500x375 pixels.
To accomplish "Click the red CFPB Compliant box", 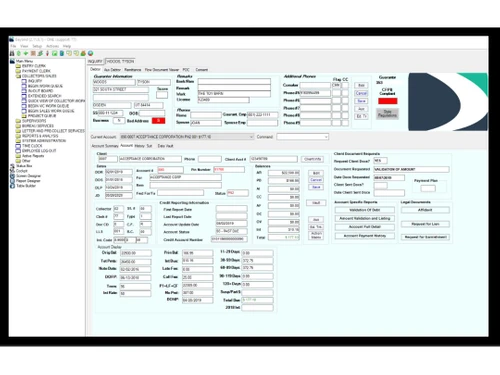I will tap(388, 101).
